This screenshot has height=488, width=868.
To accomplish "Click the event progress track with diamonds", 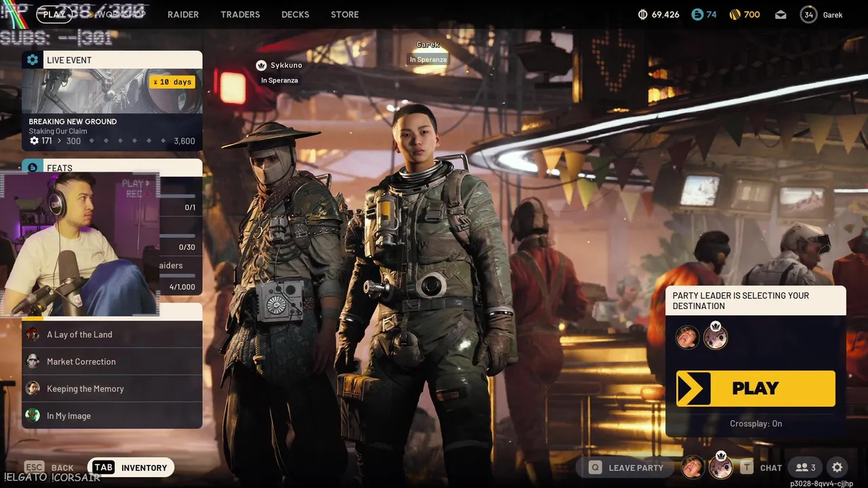I will [127, 141].
